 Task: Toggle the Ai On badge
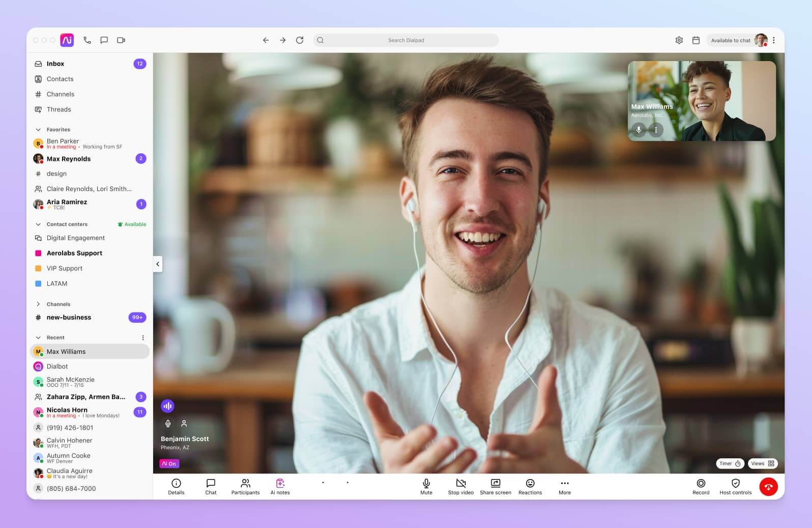click(169, 464)
